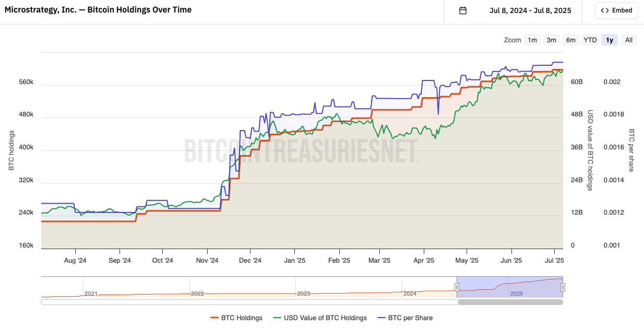This screenshot has width=644, height=329.
Task: Click the 2022 area in the navigator
Action: click(197, 294)
